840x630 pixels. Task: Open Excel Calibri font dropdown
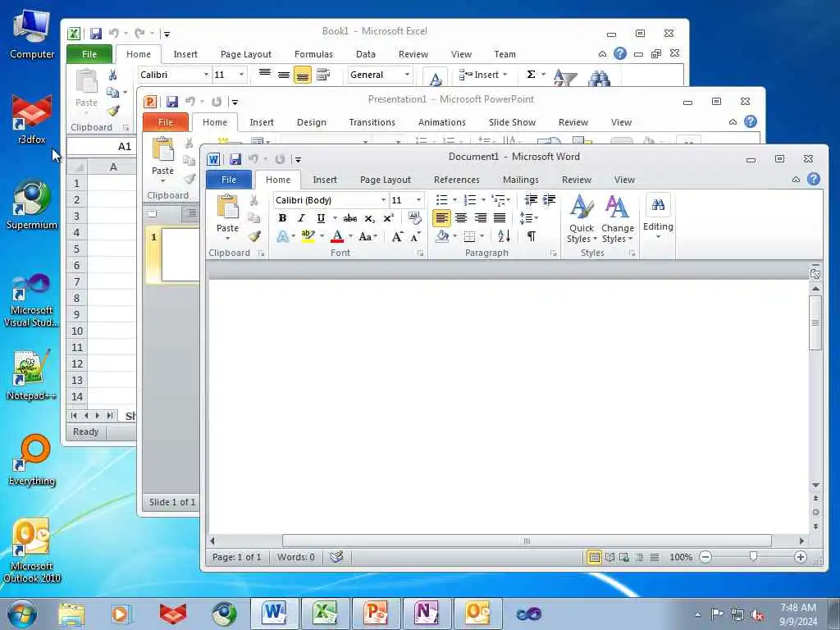(x=206, y=75)
